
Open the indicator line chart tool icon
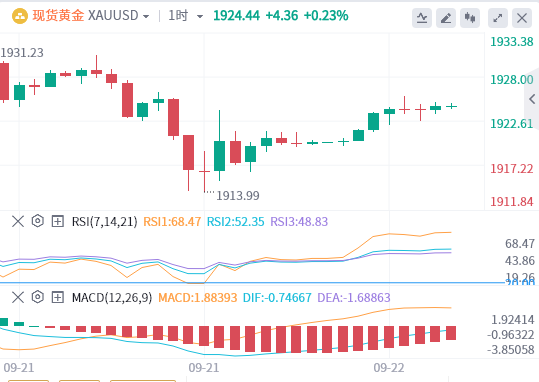pyautogui.click(x=422, y=18)
